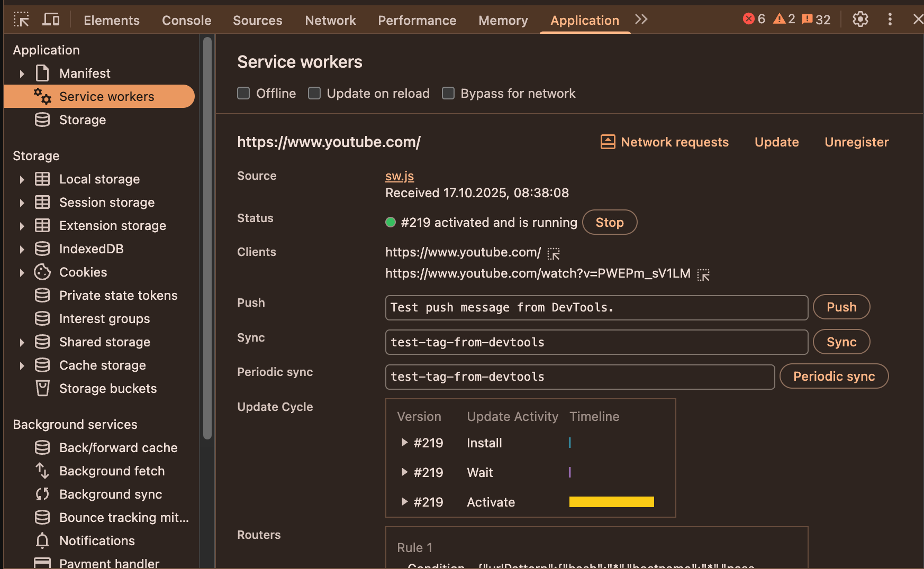Open the Console tab

tap(186, 20)
